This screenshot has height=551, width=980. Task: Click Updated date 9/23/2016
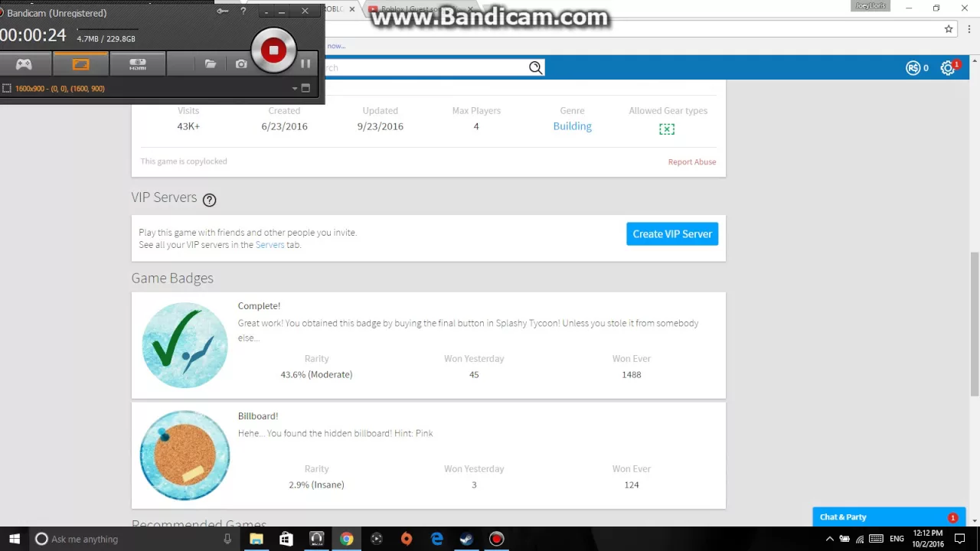click(x=380, y=126)
